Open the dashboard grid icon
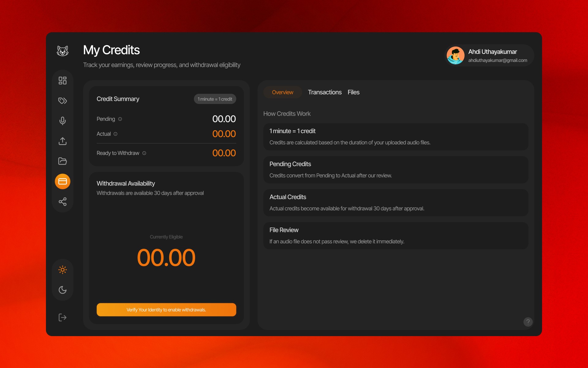Image resolution: width=588 pixels, height=368 pixels. 62,81
